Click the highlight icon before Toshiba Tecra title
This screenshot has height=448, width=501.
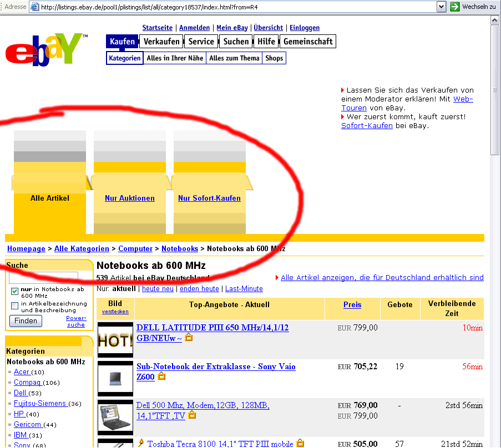coord(140,443)
